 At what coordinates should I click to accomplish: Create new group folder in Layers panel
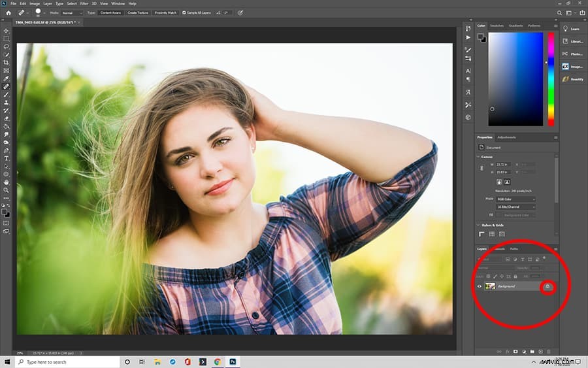pos(532,352)
